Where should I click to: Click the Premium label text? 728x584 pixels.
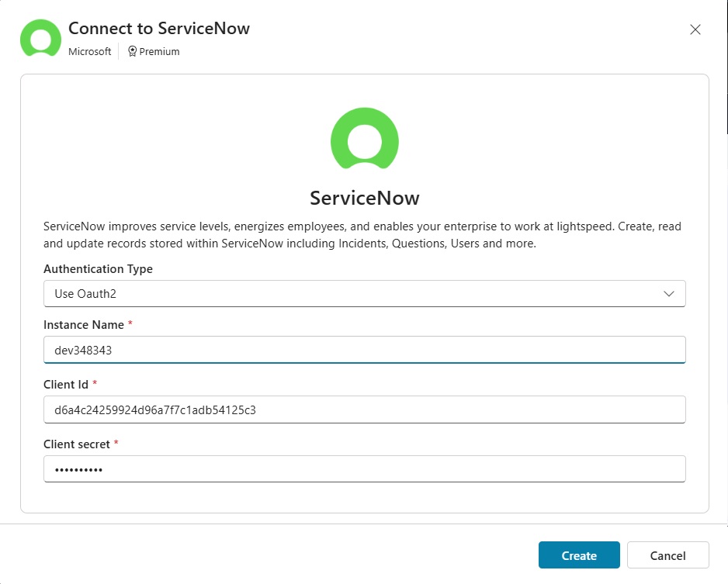159,51
